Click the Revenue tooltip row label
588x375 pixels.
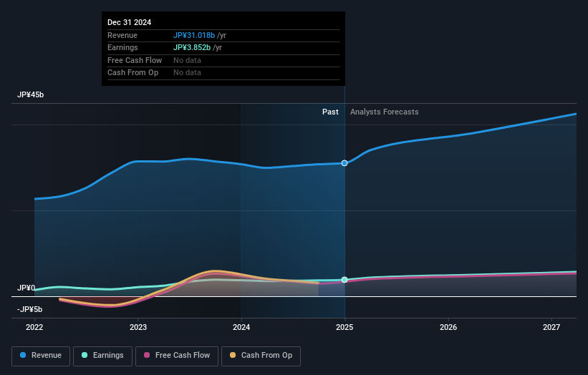click(x=122, y=35)
